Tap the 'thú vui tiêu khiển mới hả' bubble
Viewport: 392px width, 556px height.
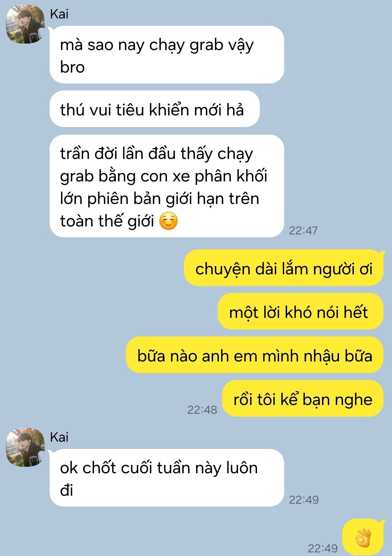[155, 109]
